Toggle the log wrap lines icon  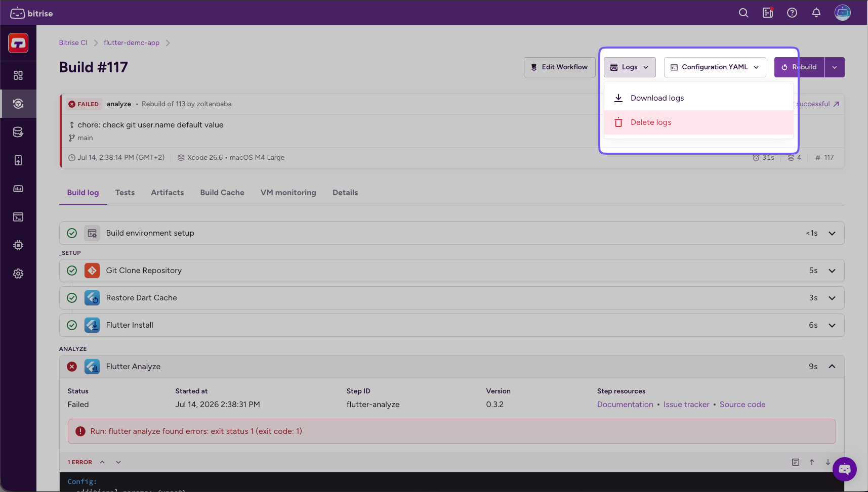(796, 462)
